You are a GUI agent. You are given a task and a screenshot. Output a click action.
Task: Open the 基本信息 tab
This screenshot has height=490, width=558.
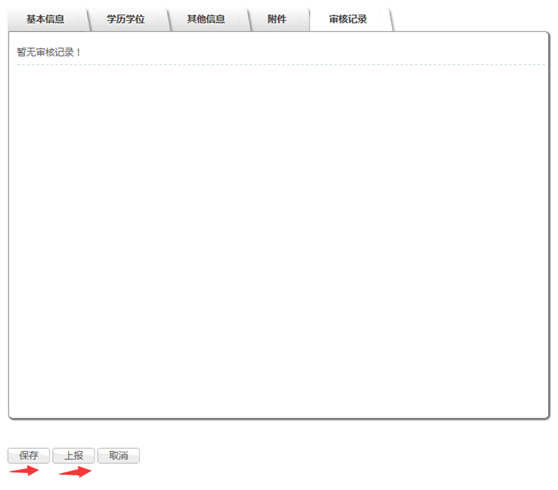[x=46, y=19]
